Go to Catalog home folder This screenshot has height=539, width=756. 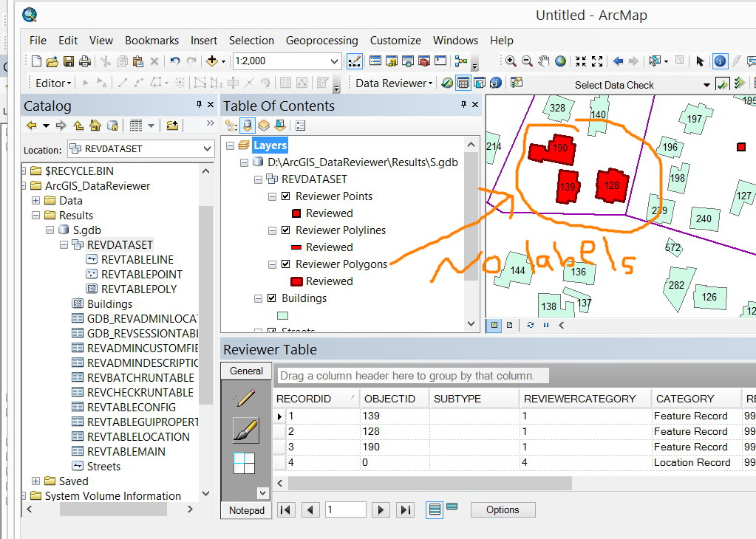pos(95,126)
